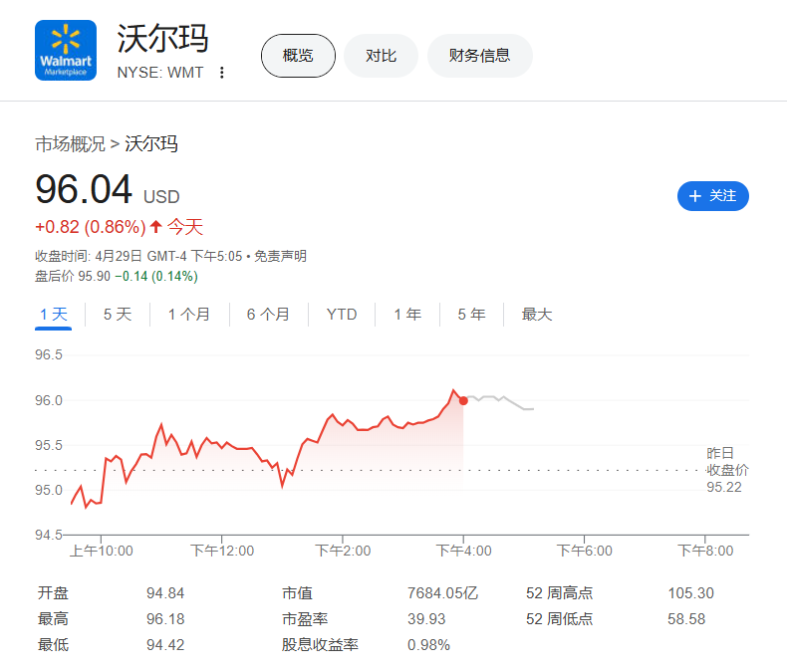The image size is (787, 672).
Task: Click the 上午10:00 axis label
Action: 101,551
